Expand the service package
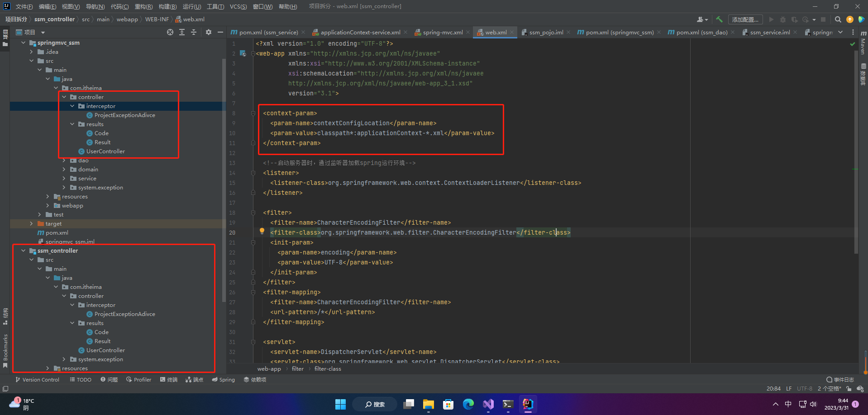 coord(64,179)
